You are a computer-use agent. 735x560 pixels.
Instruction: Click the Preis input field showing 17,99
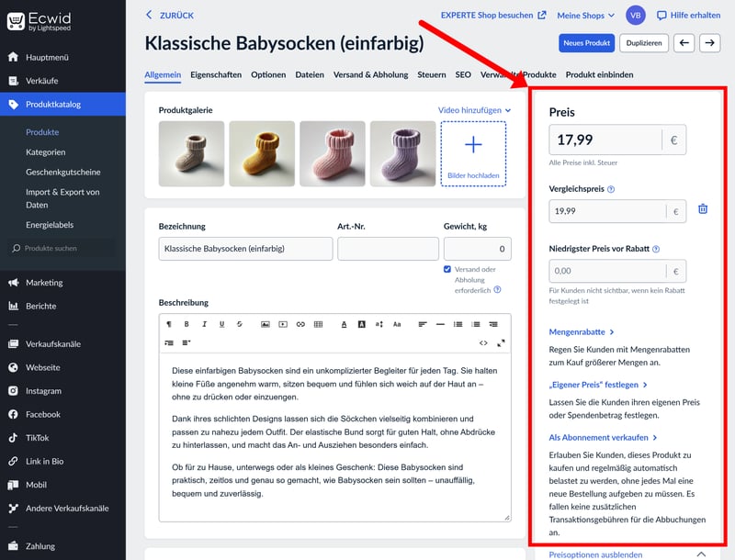point(605,140)
